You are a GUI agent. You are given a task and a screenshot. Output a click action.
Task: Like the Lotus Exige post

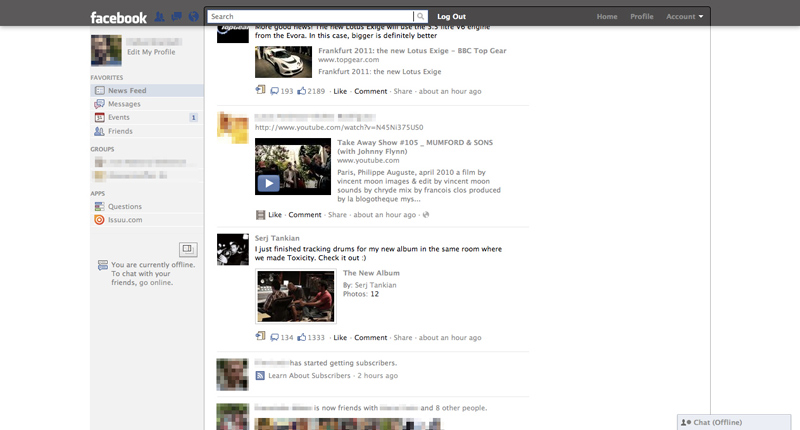[x=340, y=91]
